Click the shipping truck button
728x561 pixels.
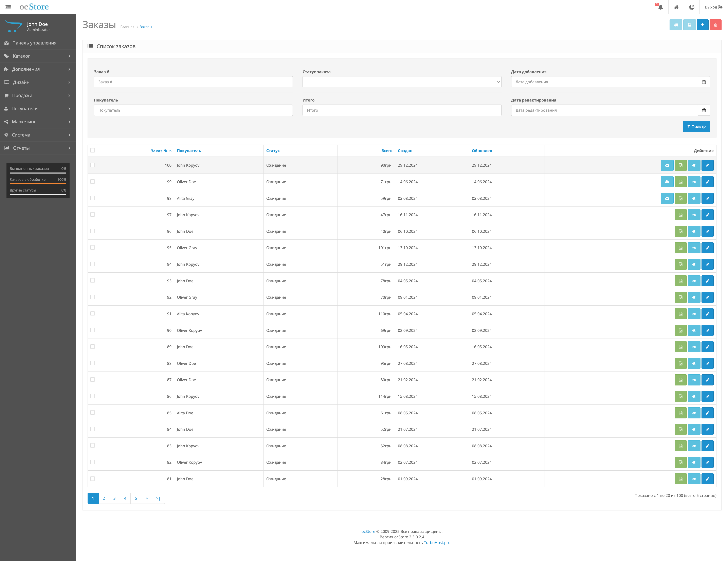676,25
